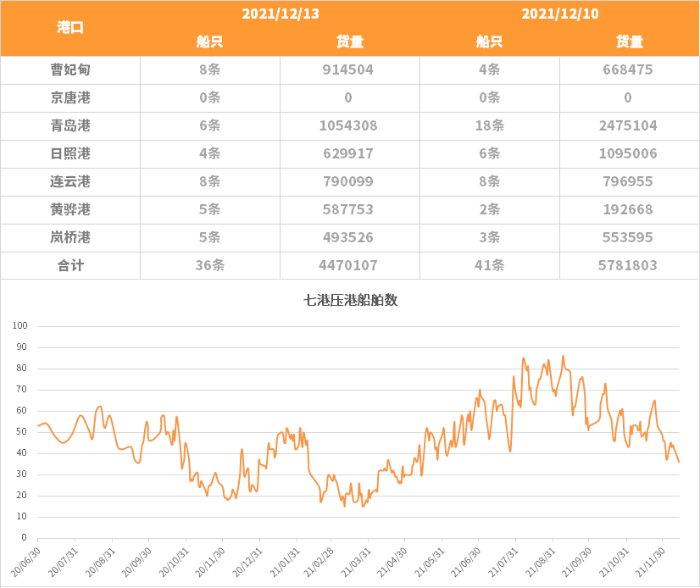Click the 黄骅港 row label
The image size is (700, 588).
point(70,210)
